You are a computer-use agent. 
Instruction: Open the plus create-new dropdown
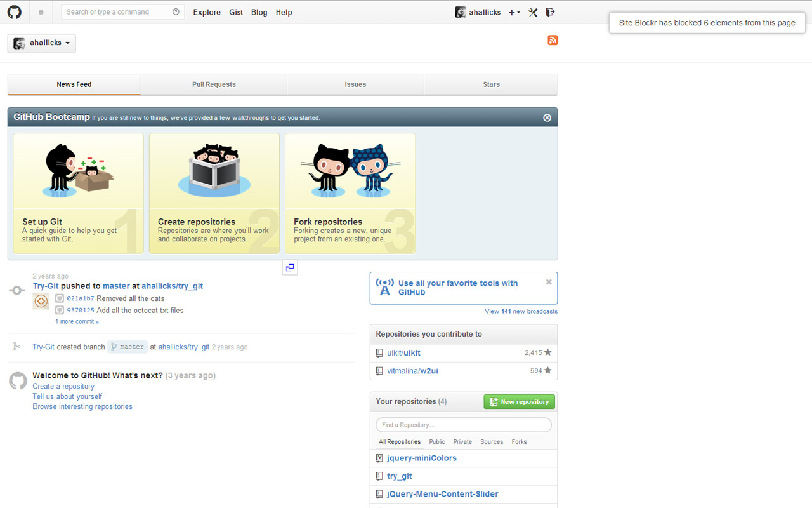[x=514, y=12]
